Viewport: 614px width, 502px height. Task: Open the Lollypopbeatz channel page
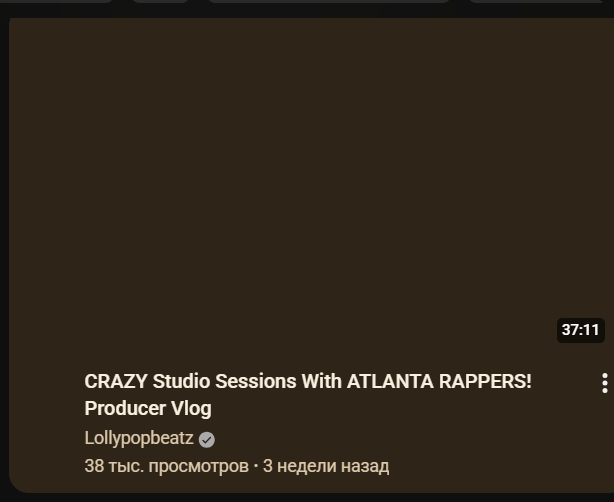click(139, 438)
